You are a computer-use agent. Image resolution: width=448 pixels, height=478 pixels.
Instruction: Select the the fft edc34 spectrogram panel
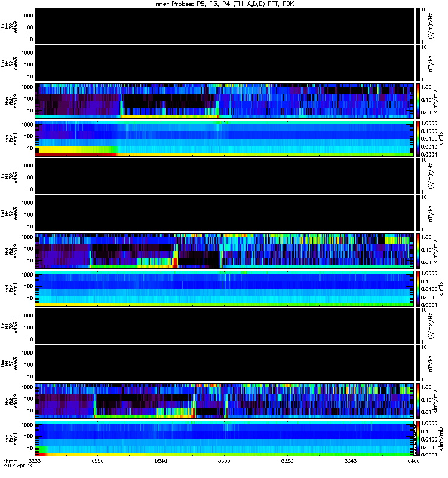225,326
